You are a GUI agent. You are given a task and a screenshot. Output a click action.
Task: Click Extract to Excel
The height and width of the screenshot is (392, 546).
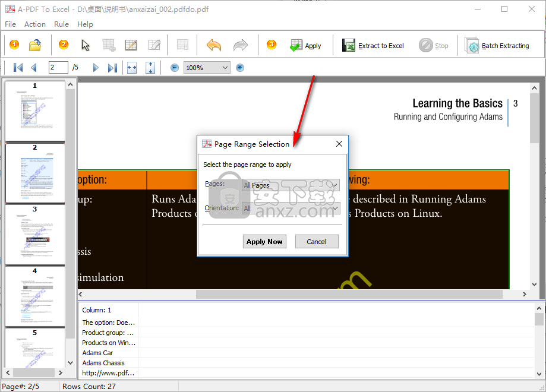[373, 46]
